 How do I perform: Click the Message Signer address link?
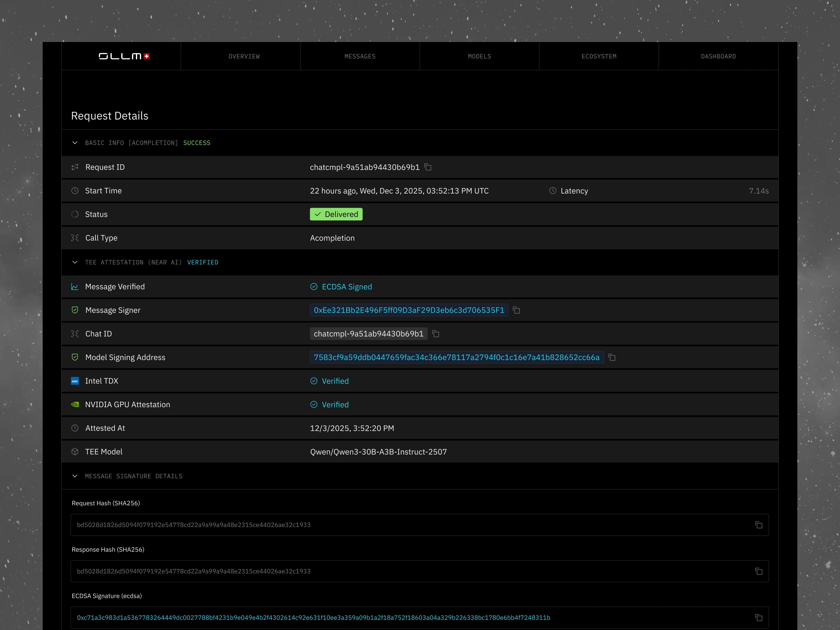click(x=409, y=310)
